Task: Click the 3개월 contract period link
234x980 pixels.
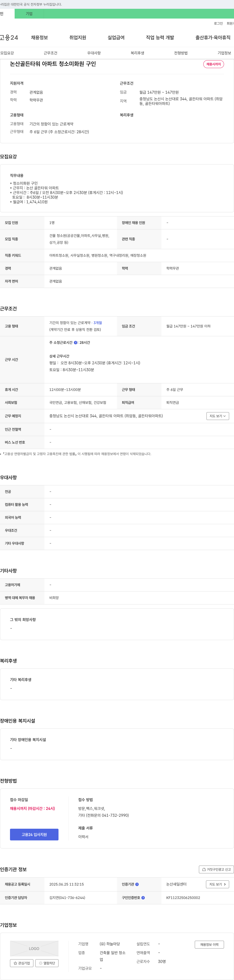Action: tap(98, 323)
